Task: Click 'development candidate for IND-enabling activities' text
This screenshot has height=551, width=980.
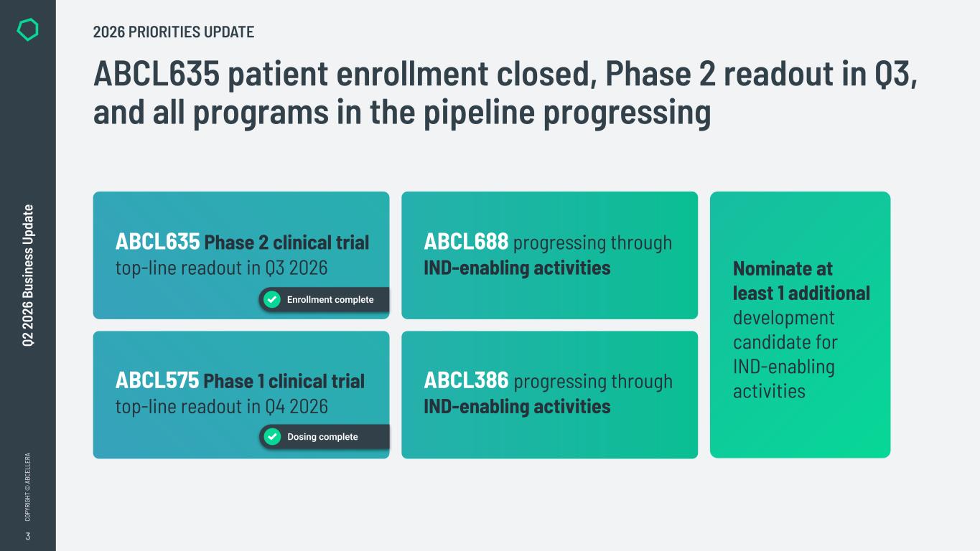Action: (x=785, y=354)
